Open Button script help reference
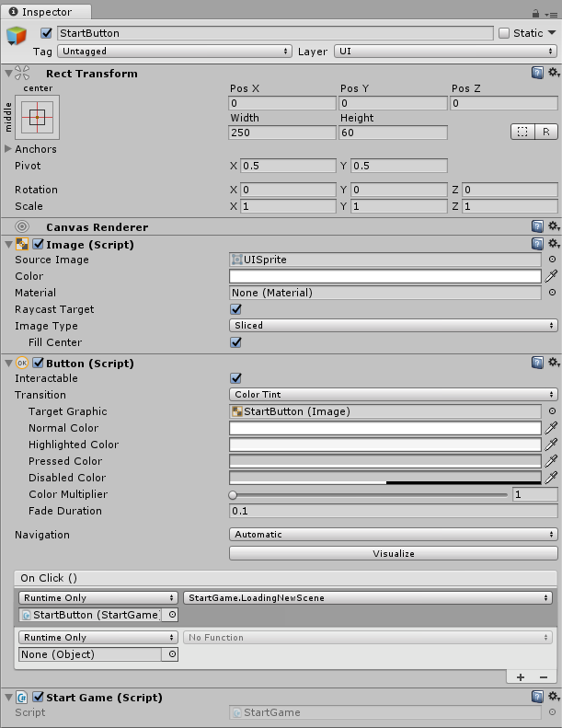 click(537, 363)
